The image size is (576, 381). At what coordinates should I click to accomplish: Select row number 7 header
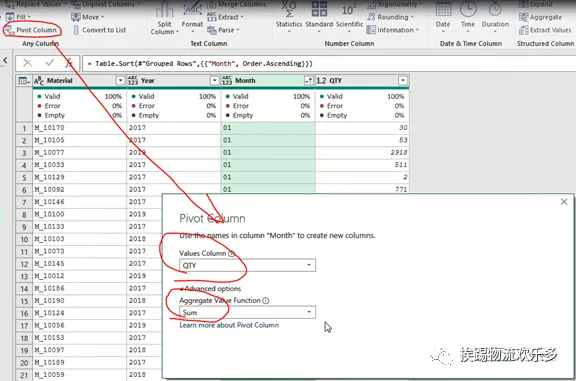pos(24,202)
